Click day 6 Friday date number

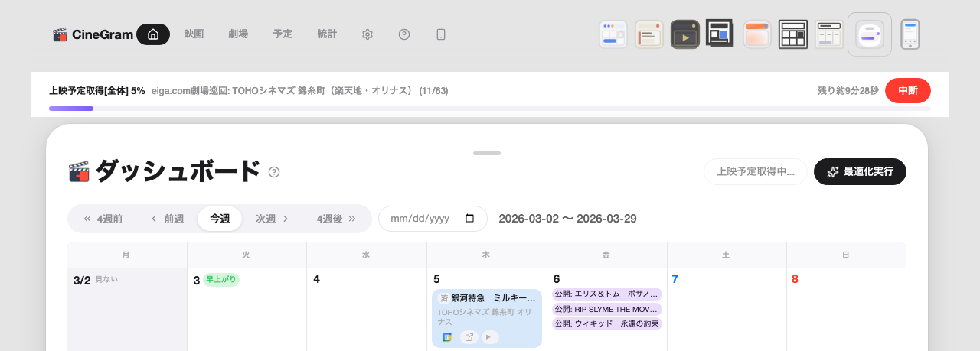click(557, 280)
